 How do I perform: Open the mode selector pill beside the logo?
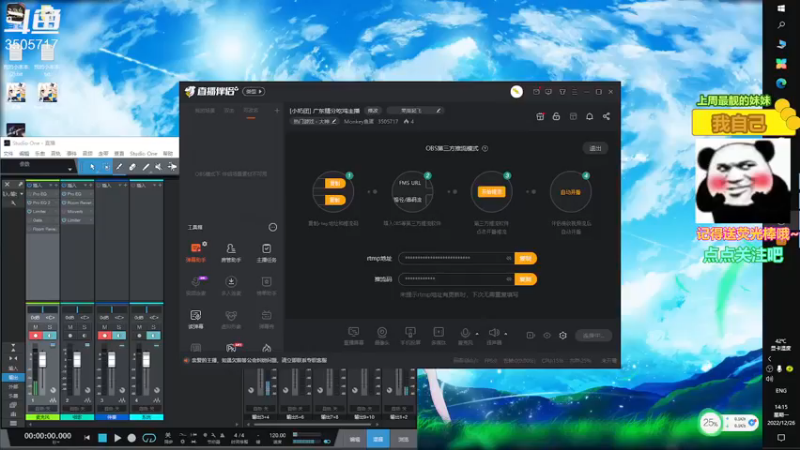(254, 91)
